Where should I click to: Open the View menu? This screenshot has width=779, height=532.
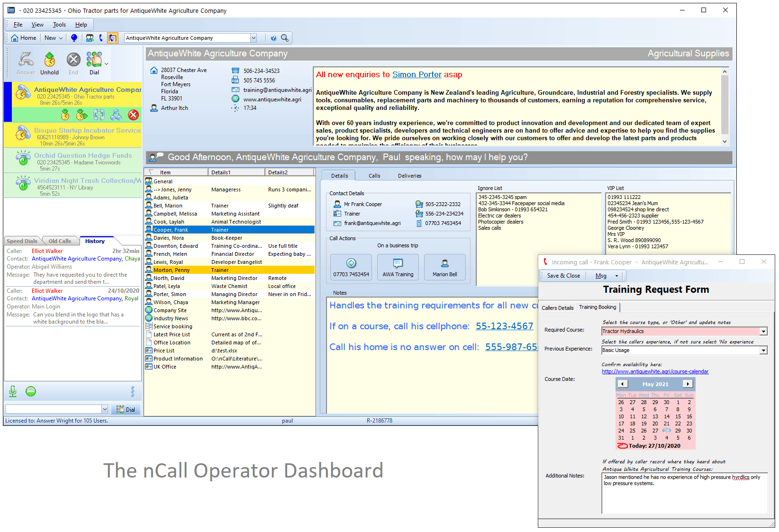point(37,25)
